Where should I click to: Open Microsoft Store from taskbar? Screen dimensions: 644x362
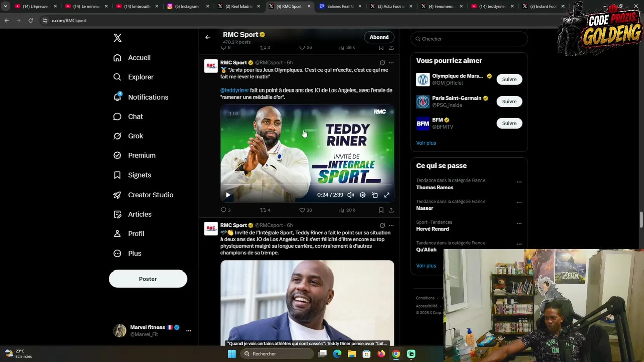point(367,354)
